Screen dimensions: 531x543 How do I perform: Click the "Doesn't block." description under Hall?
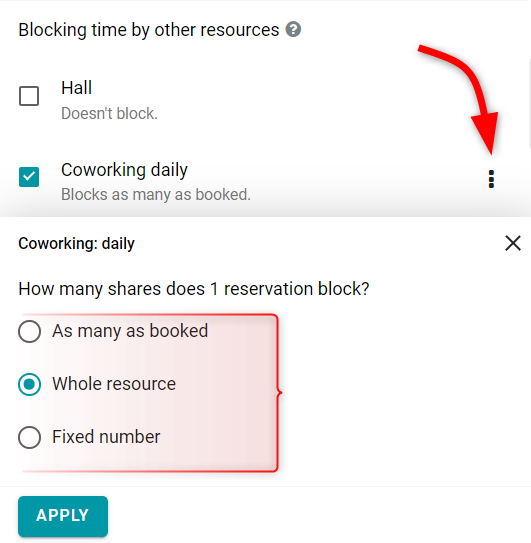tap(109, 113)
